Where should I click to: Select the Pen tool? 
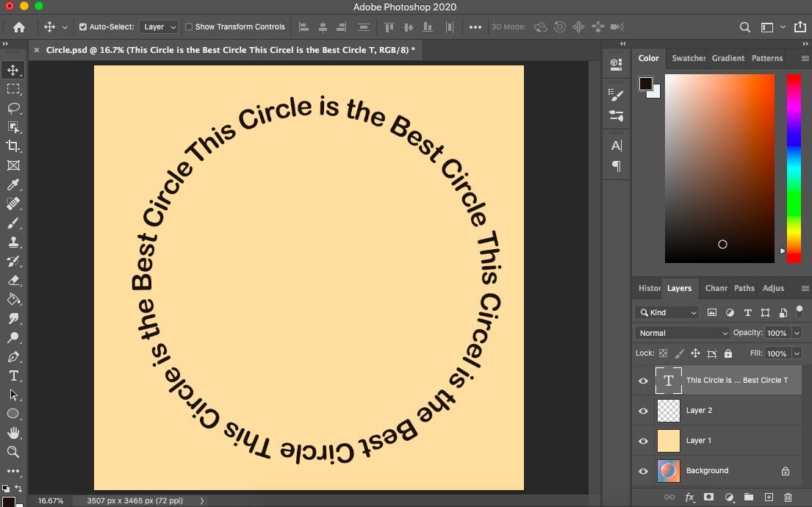click(13, 357)
